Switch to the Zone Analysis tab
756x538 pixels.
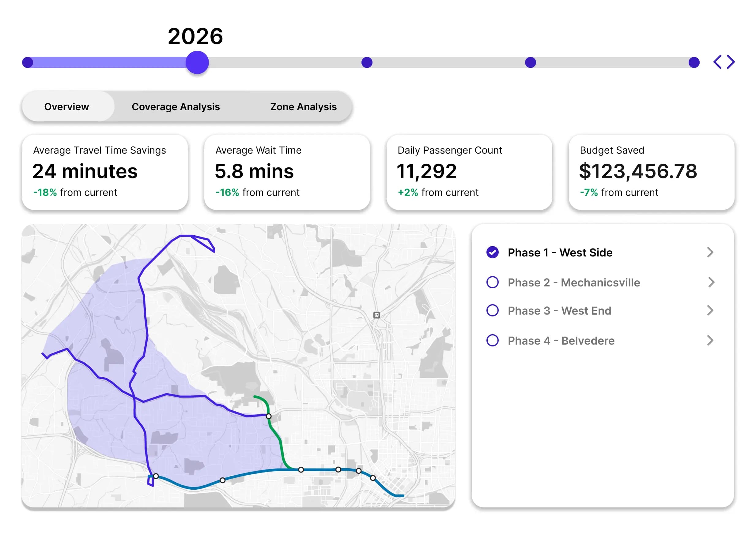tap(303, 106)
